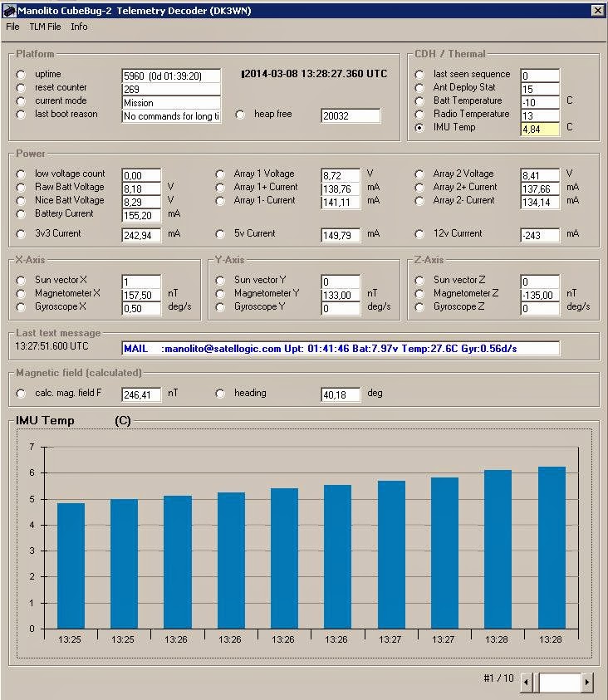Click the application icon in the title bar
The height and width of the screenshot is (700, 608).
click(x=9, y=10)
